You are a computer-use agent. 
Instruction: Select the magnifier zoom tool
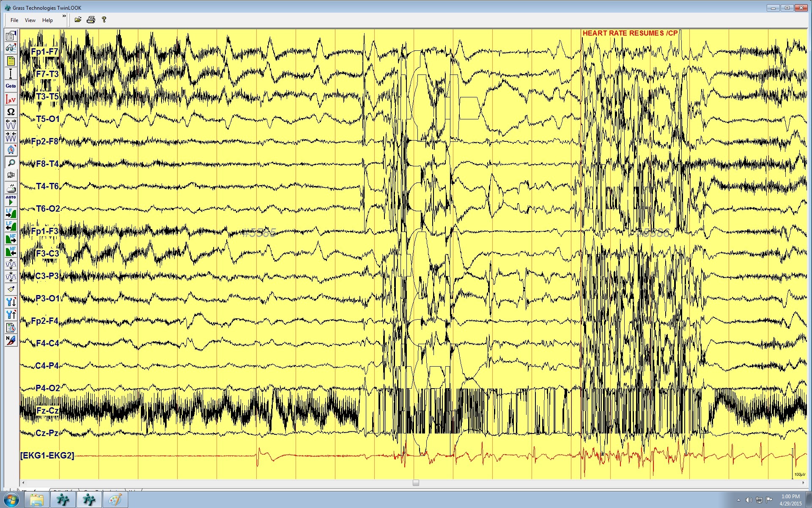coord(11,163)
